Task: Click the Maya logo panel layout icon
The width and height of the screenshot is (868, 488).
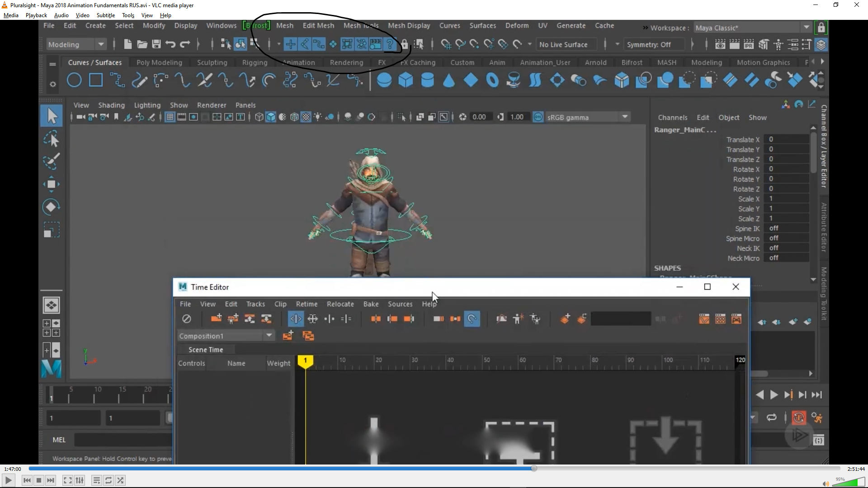Action: point(52,369)
